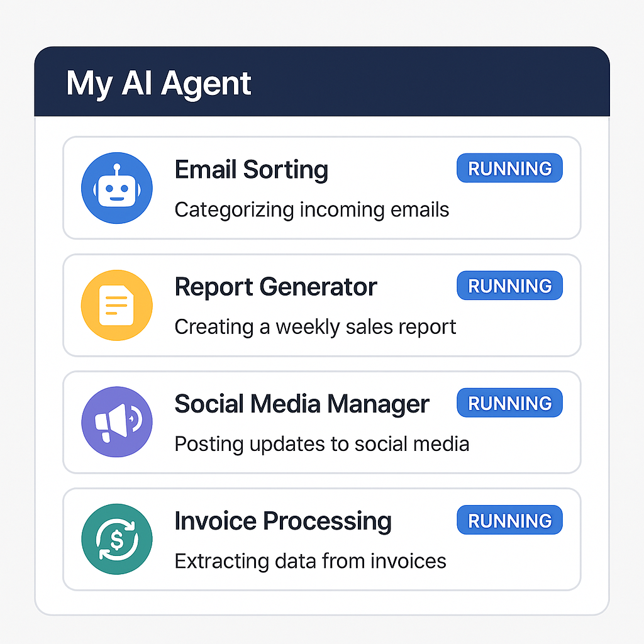Select the Email Sorting title
This screenshot has height=644, width=644.
point(252,170)
